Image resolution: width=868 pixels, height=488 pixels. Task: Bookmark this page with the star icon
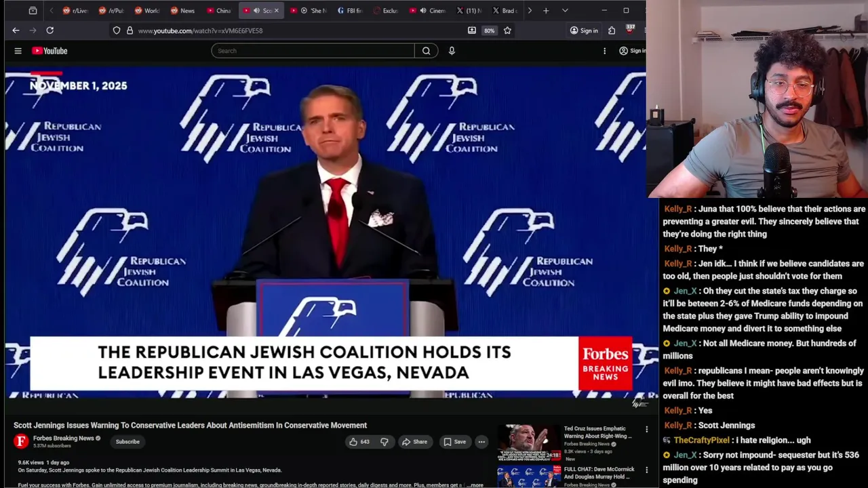pos(507,30)
